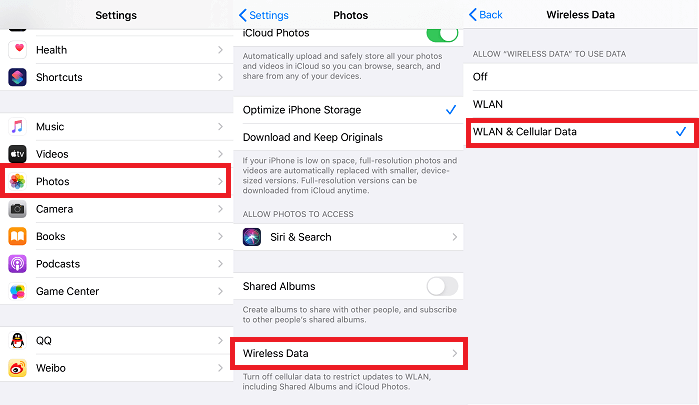Select the Off wireless data option

[481, 76]
